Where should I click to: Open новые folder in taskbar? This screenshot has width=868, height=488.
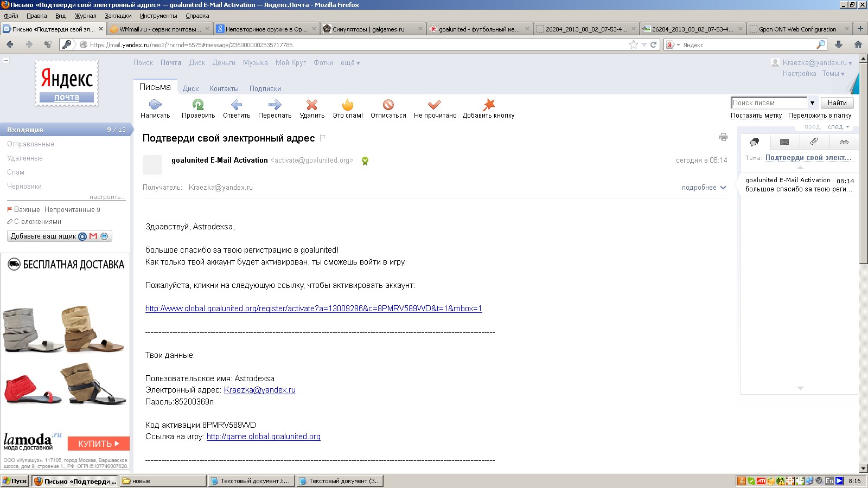coord(163,481)
